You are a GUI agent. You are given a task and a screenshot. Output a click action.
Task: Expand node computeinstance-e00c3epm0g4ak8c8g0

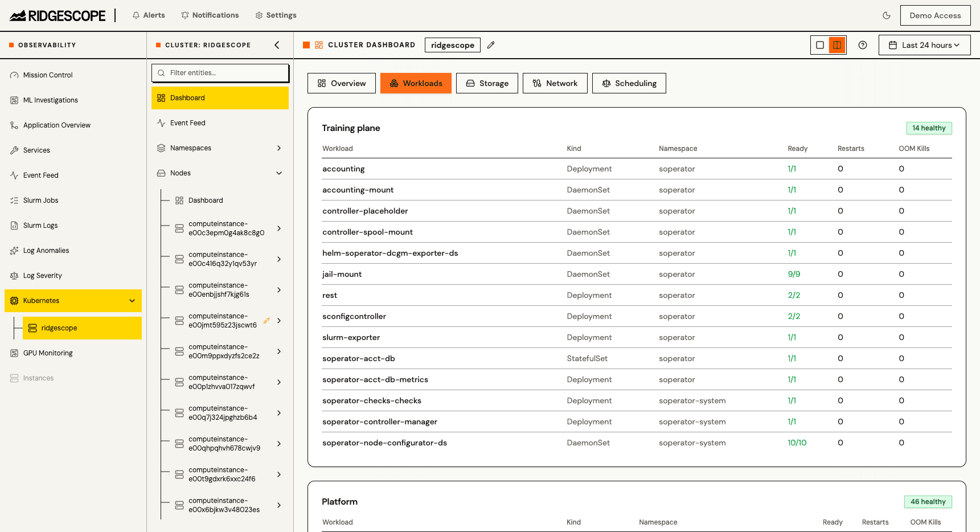(279, 228)
